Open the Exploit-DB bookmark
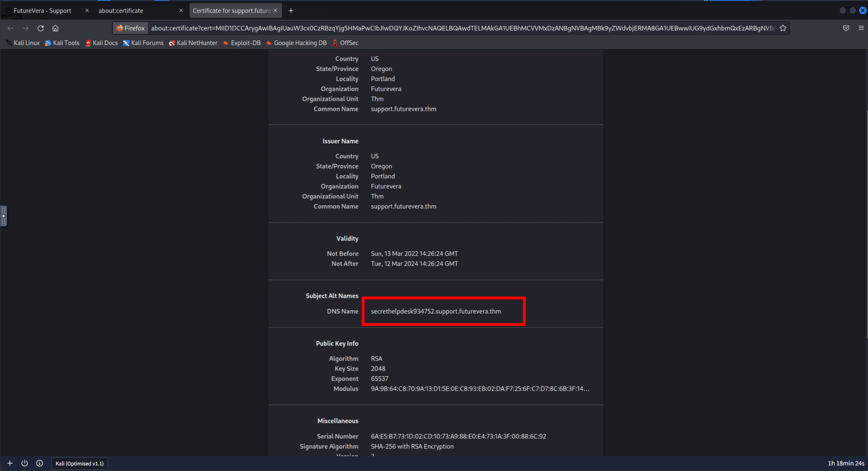Screen dimensions: 868x471 point(242,43)
